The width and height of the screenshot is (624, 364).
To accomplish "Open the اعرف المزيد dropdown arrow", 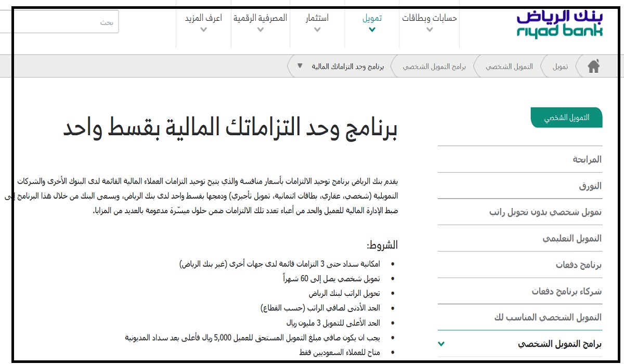I will point(204,30).
